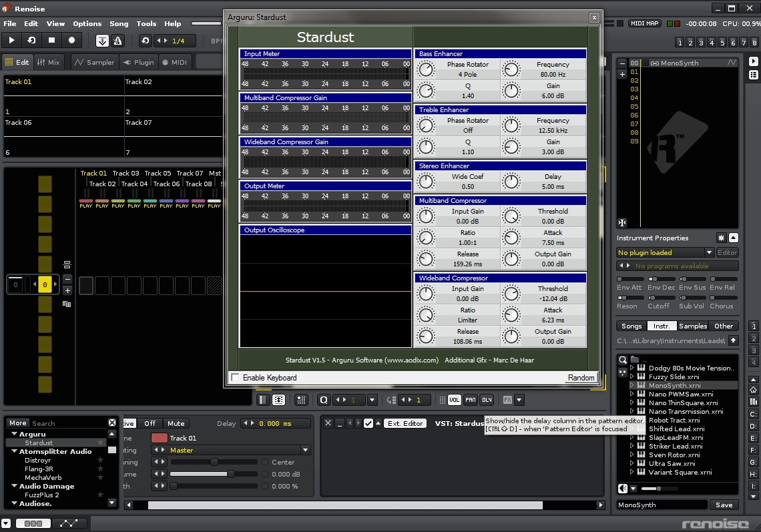Image resolution: width=761 pixels, height=532 pixels.
Task: Toggle the quantize Q button
Action: pos(324,400)
